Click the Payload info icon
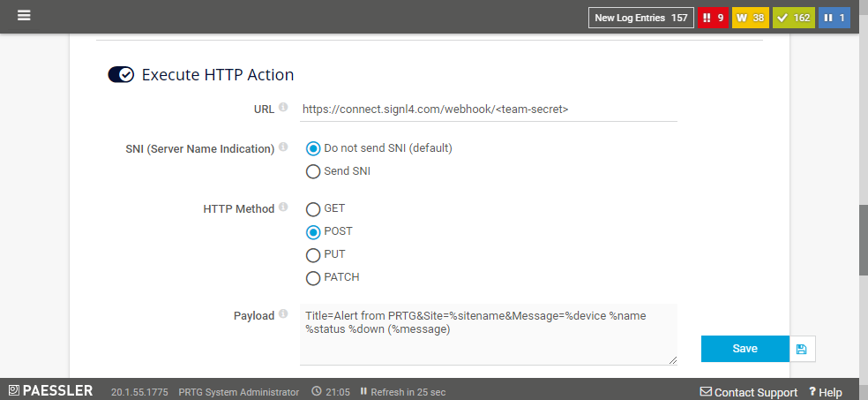868x400 pixels. pyautogui.click(x=283, y=314)
